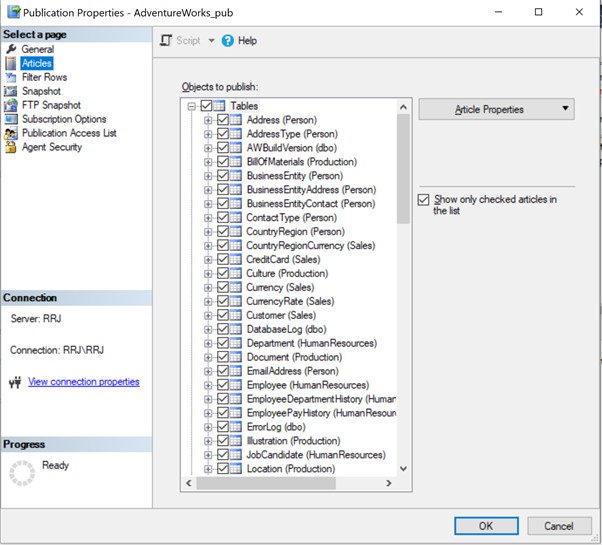
Task: Collapse the Tables tree node
Action: point(192,106)
